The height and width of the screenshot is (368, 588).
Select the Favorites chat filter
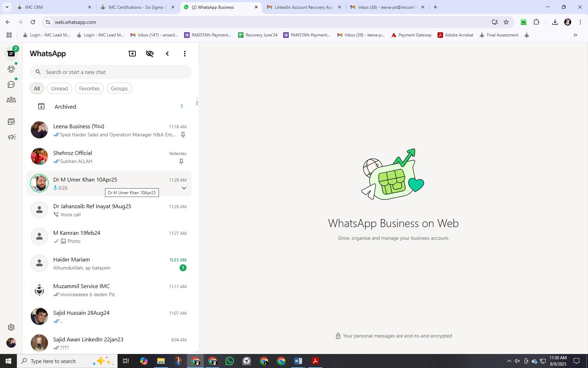click(89, 88)
